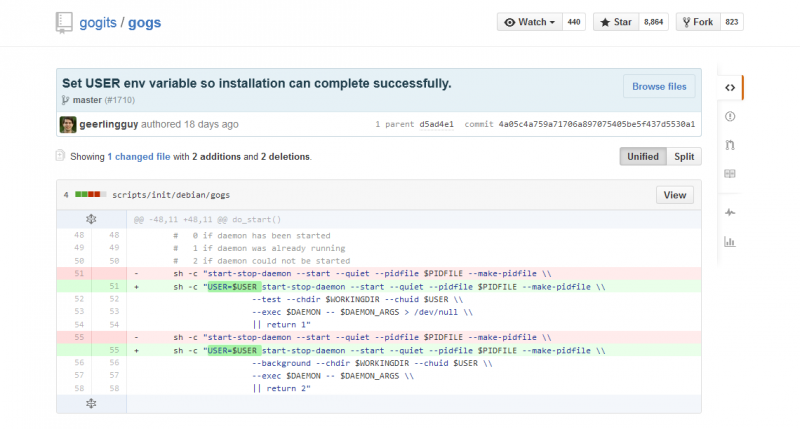Click geerlingguy's avatar thumbnail
Viewport: 800px width, 429px height.
point(67,125)
